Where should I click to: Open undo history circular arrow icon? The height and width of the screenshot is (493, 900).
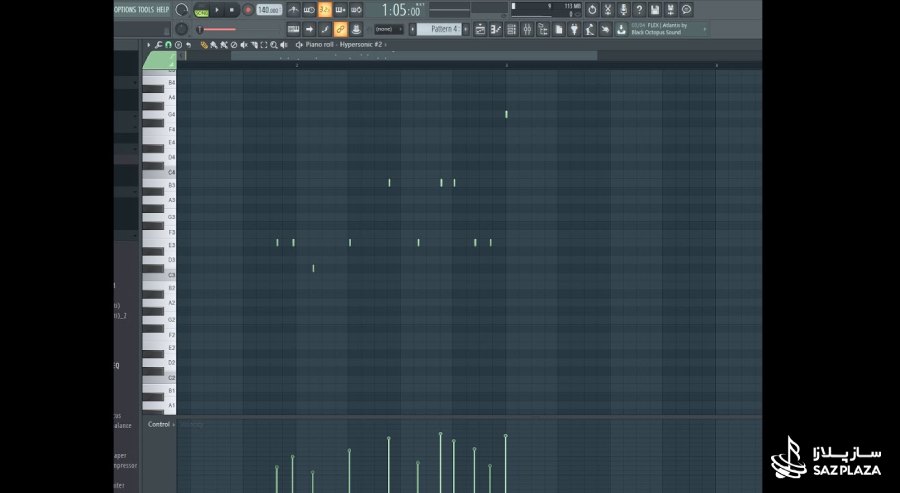click(592, 10)
